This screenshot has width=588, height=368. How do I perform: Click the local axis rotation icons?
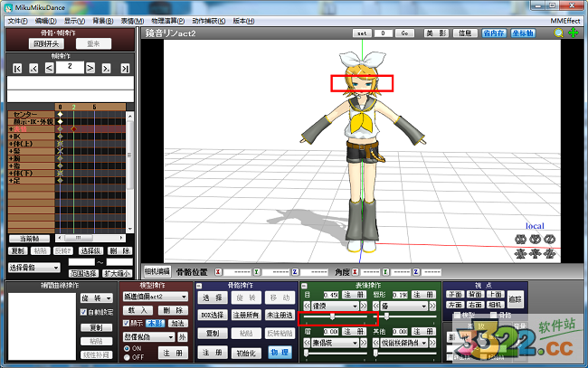[535, 240]
